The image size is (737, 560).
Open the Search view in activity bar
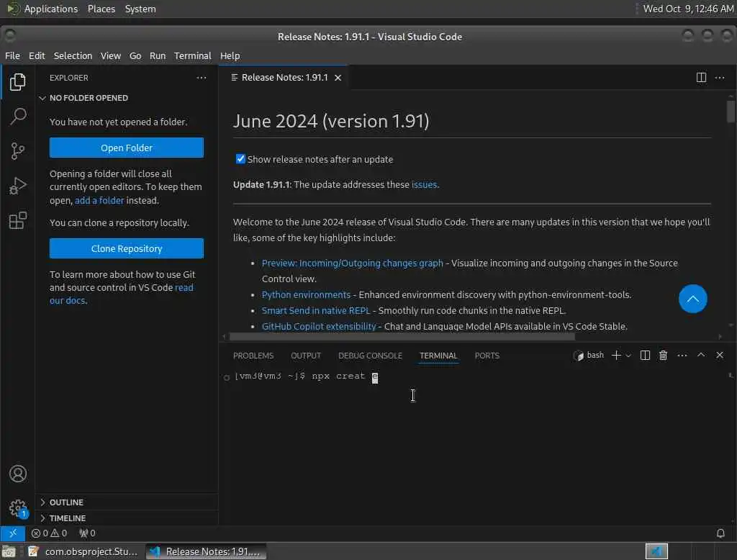click(x=18, y=116)
